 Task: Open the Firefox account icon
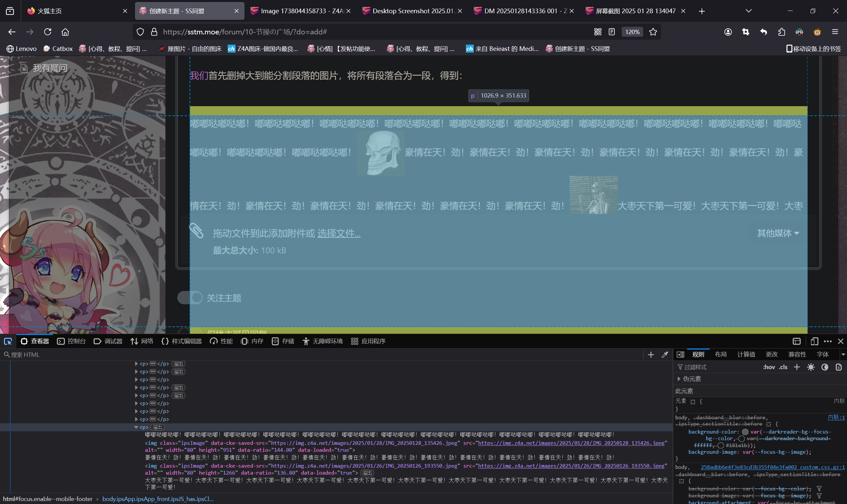pos(728,32)
